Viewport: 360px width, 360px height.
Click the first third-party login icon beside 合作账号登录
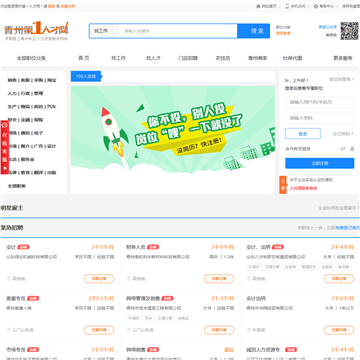pyautogui.click(x=343, y=149)
